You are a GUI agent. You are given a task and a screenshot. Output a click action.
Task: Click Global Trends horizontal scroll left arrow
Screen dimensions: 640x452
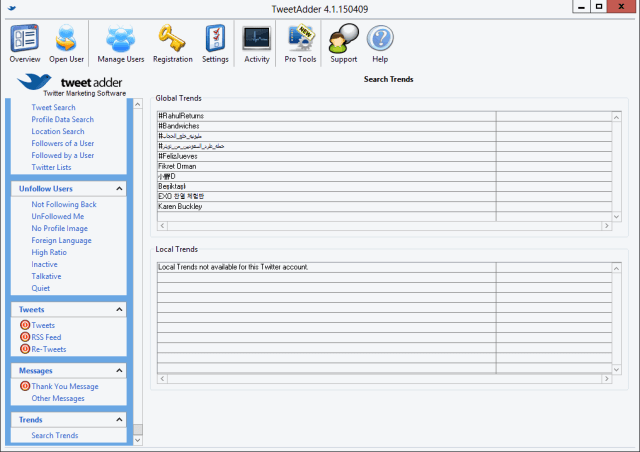click(162, 226)
